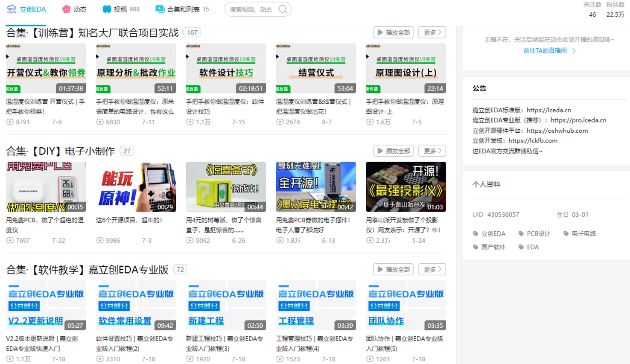Image resolution: width=630 pixels, height=364 pixels.
Task: Switch to the 投稿 tab
Action: point(121,9)
